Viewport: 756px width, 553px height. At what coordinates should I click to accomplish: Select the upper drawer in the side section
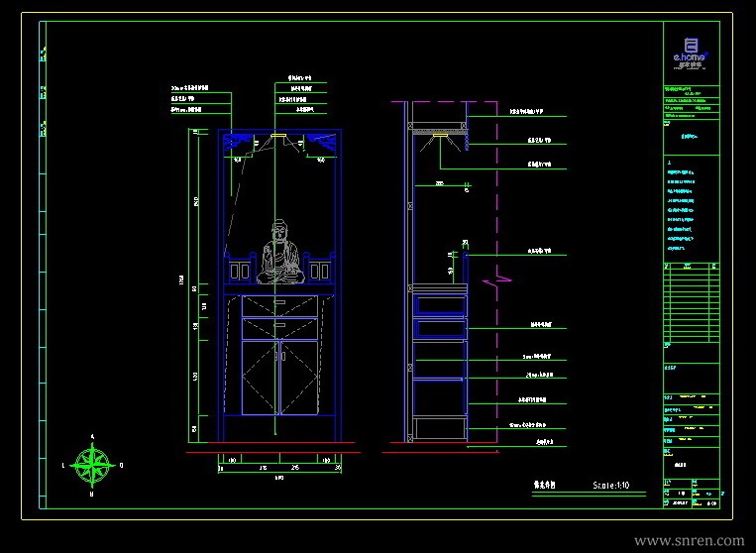tap(440, 305)
